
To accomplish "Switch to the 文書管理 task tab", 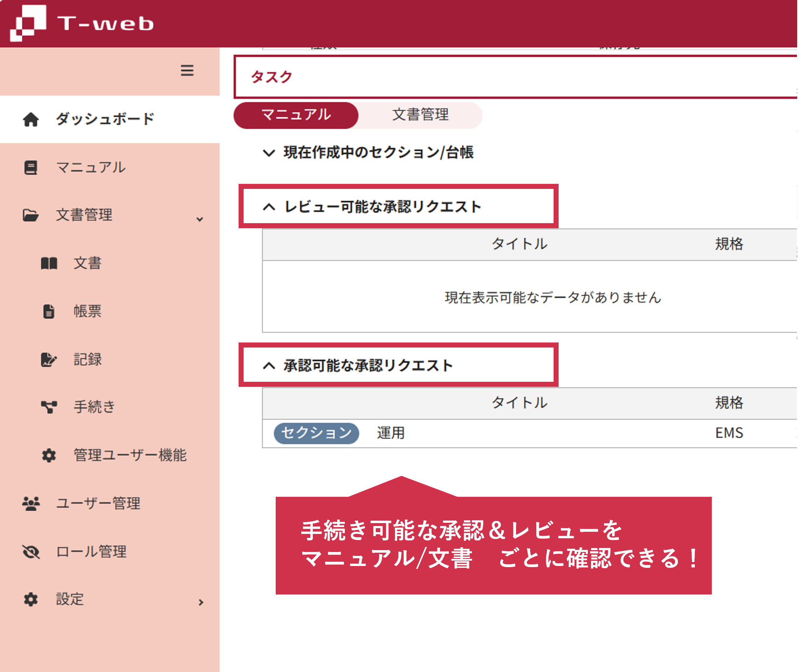I will click(x=420, y=115).
